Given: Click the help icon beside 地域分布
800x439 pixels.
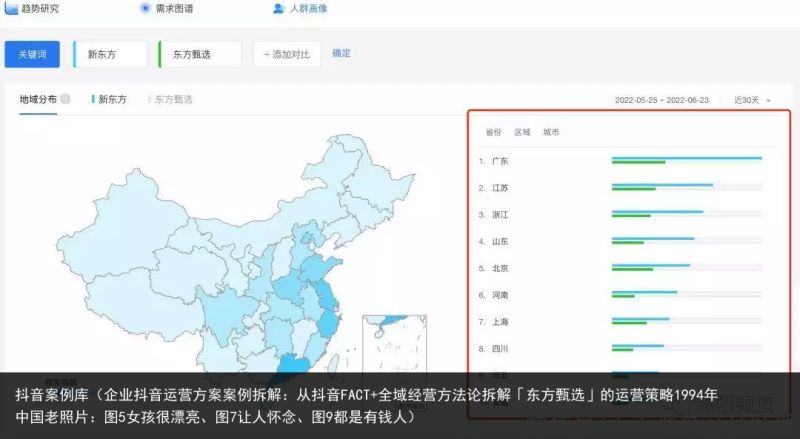Looking at the screenshot, I should coord(65,99).
